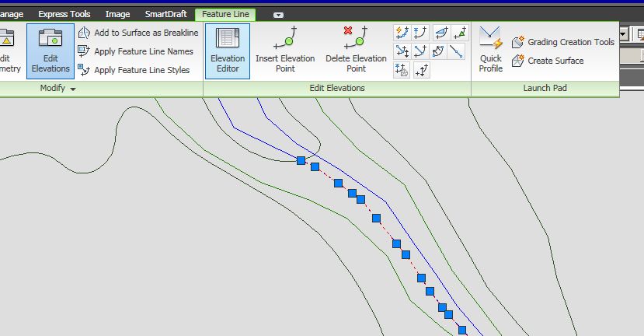Expand the Modify panel dropdown

coord(58,88)
